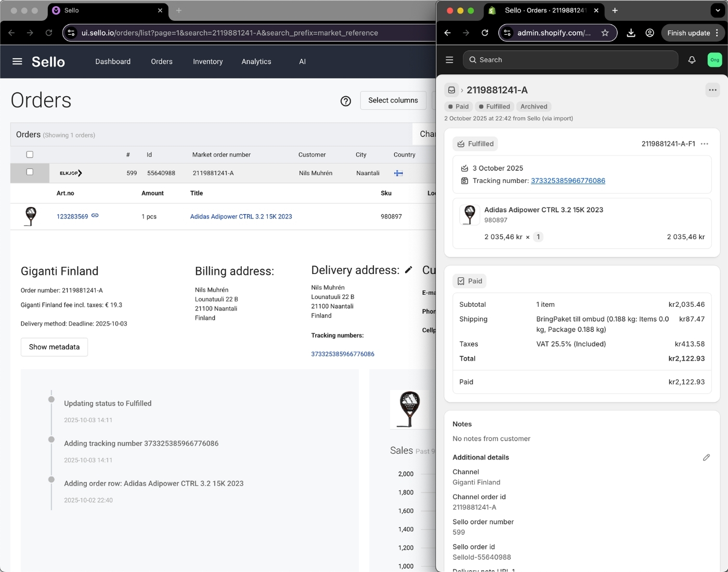Image resolution: width=728 pixels, height=572 pixels.
Task: Open Inventory in Sello navigation
Action: [x=208, y=61]
